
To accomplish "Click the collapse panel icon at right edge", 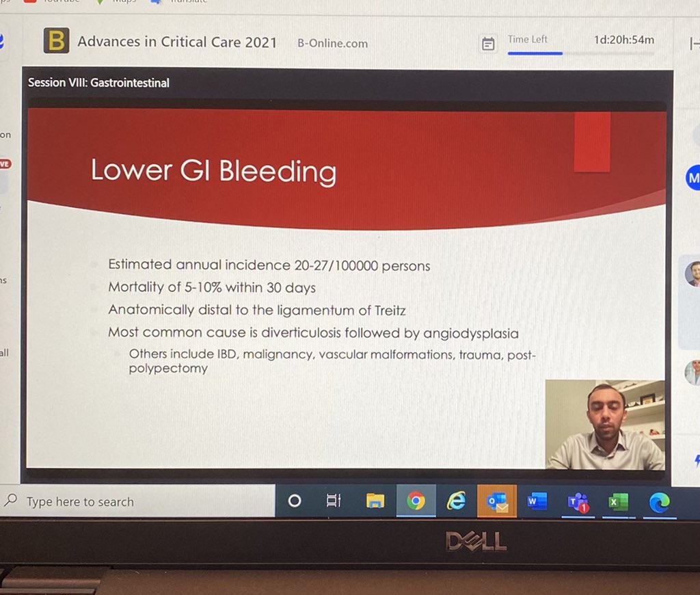I will pyautogui.click(x=695, y=44).
